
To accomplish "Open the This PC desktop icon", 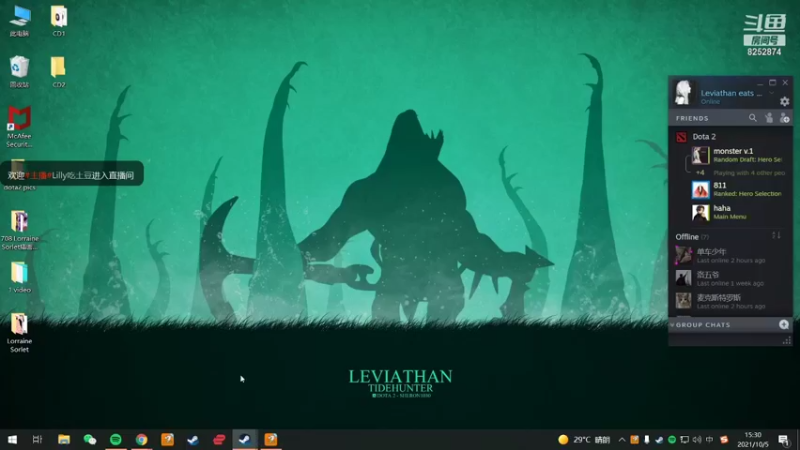I will 19,21.
